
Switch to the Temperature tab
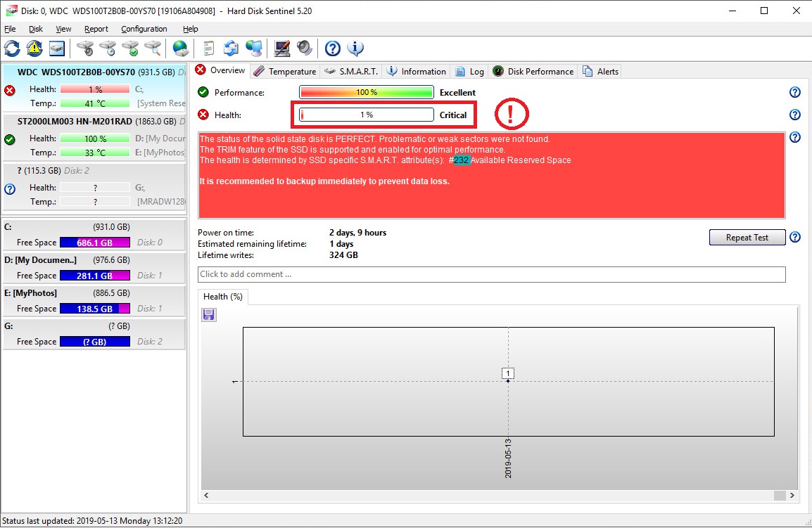tap(285, 72)
